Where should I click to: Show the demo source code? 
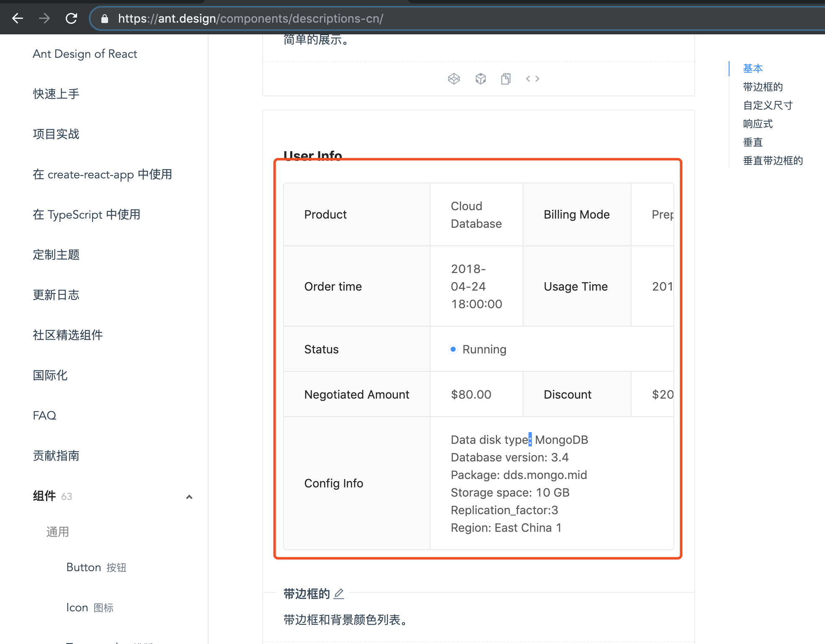tap(532, 78)
